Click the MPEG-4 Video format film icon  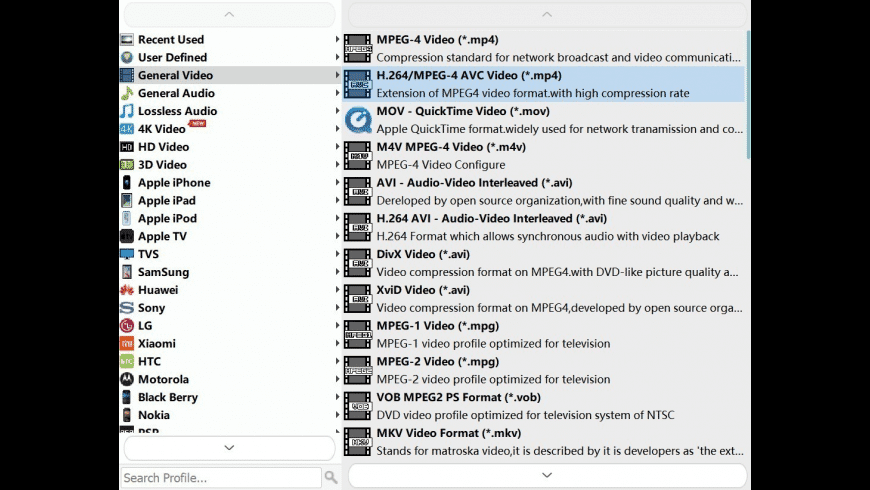pos(358,48)
